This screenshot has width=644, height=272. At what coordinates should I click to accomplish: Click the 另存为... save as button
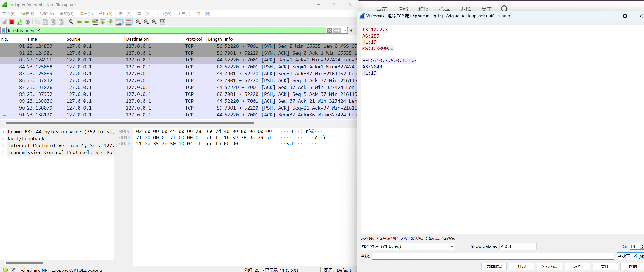(550, 267)
